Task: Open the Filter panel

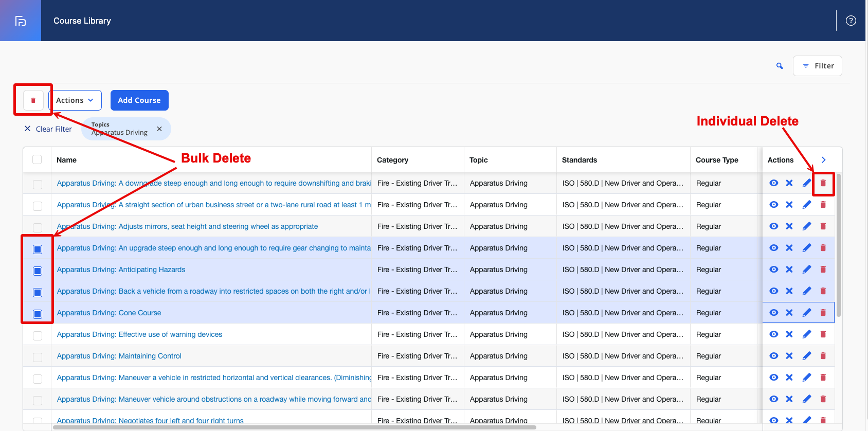Action: pos(818,66)
